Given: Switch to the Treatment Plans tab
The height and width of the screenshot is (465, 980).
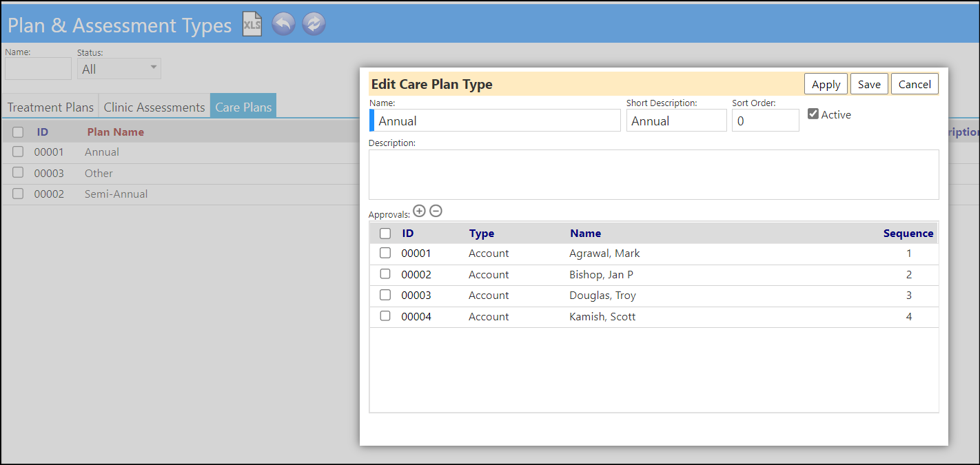Looking at the screenshot, I should point(50,107).
